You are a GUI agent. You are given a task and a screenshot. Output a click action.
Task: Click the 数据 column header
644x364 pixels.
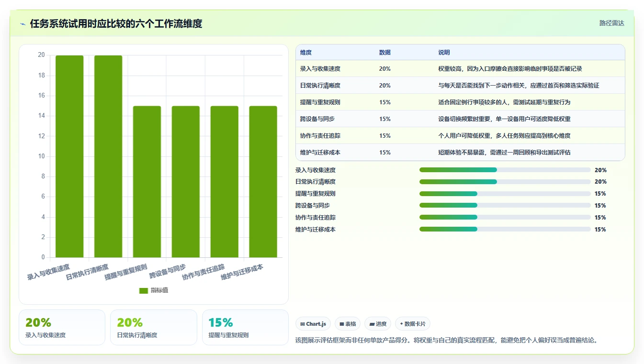(385, 53)
